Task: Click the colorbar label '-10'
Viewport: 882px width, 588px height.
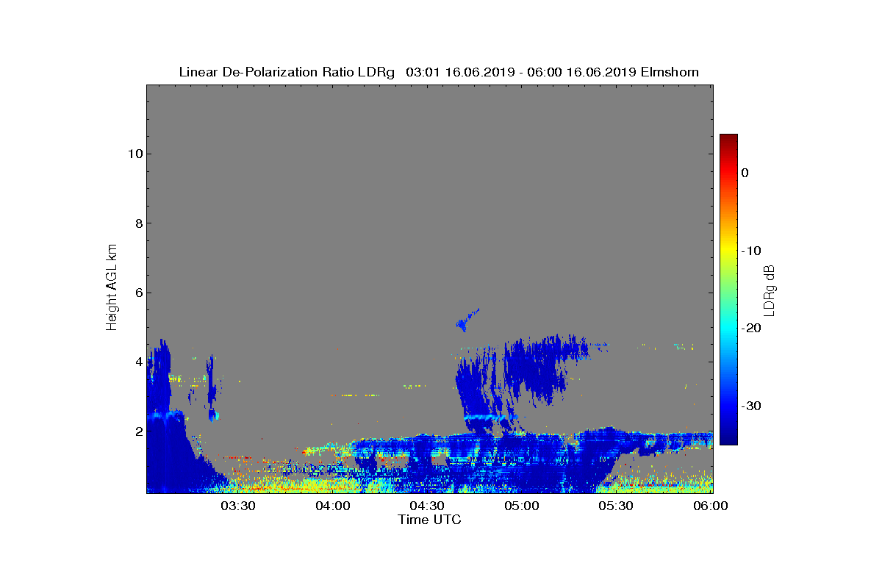Action: [750, 251]
